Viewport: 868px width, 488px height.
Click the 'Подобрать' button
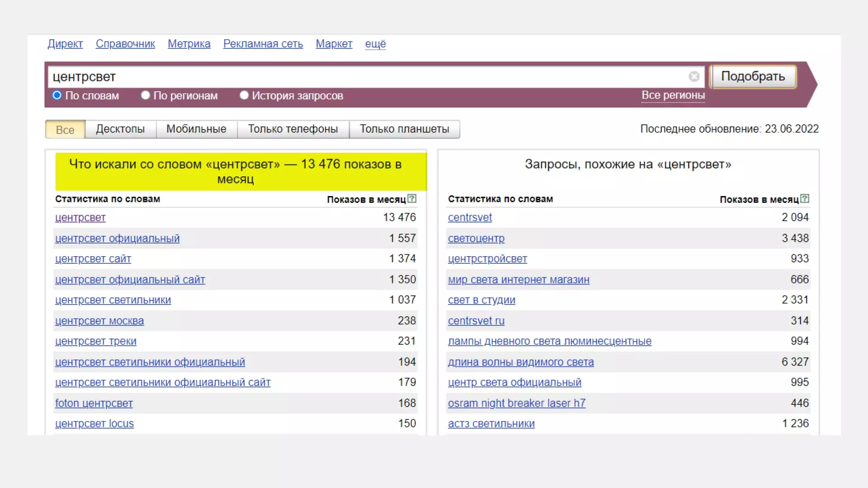pos(753,76)
